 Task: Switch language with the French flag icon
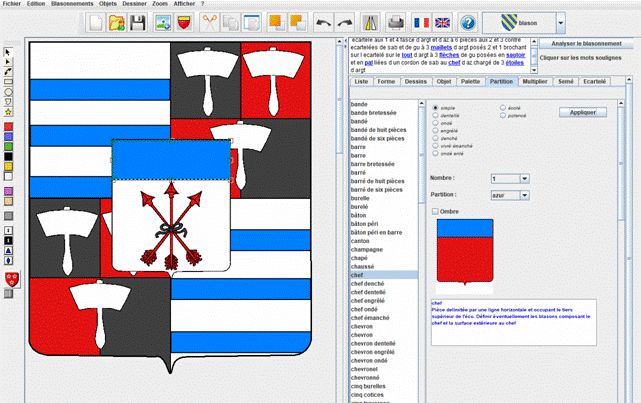pyautogui.click(x=420, y=22)
